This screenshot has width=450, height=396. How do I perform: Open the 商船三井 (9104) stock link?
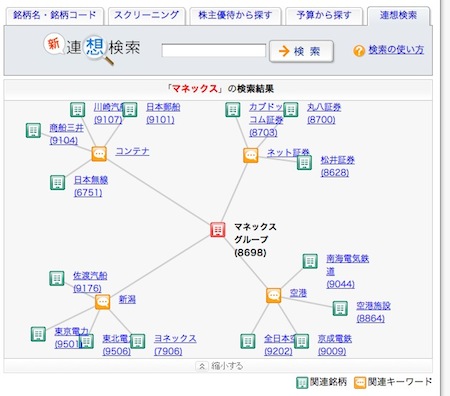[66, 134]
